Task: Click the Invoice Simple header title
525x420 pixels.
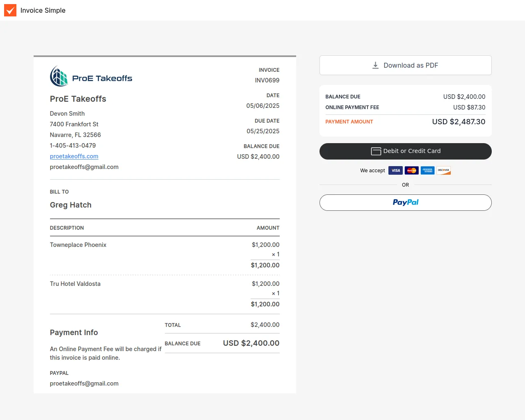Action: pos(43,10)
